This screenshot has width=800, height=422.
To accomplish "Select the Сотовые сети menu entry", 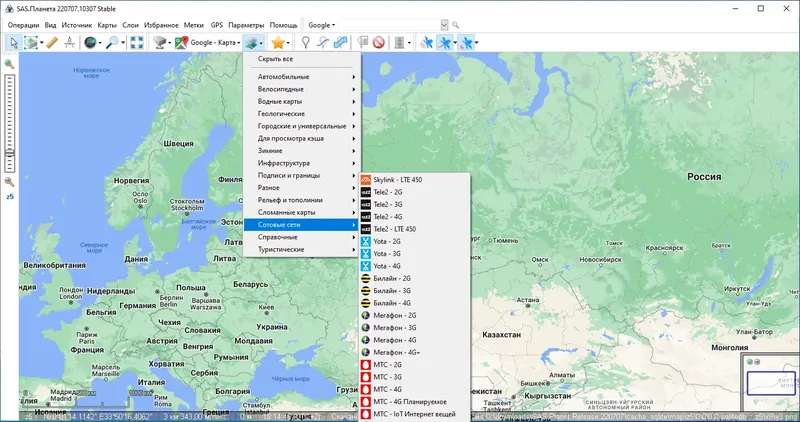I will [302, 225].
